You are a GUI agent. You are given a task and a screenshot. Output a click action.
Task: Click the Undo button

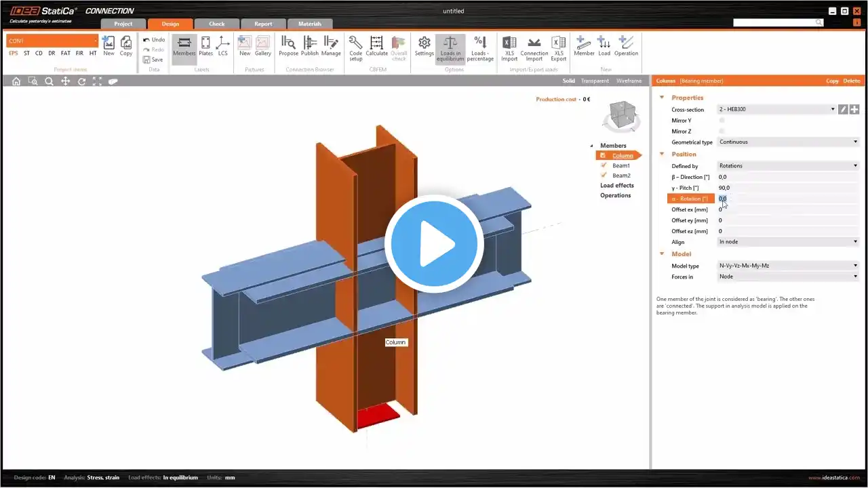(154, 40)
